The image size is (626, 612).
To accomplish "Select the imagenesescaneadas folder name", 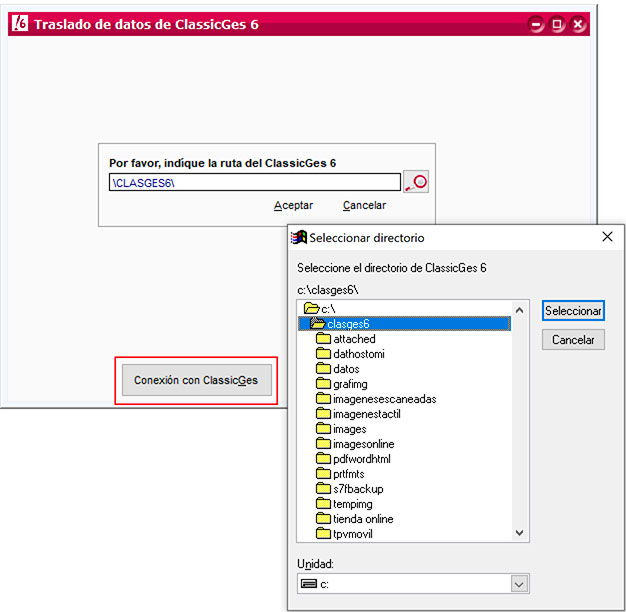I will [x=384, y=399].
